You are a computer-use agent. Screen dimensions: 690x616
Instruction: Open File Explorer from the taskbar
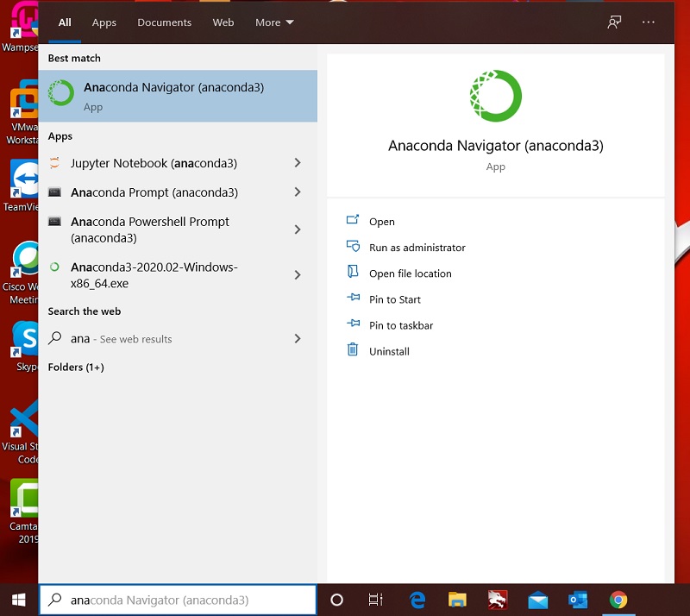(457, 600)
